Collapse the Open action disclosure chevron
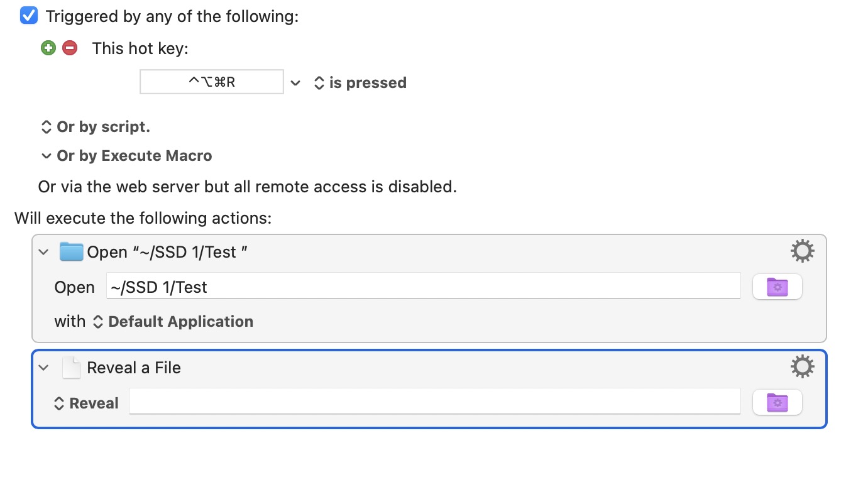The width and height of the screenshot is (846, 504). point(43,252)
